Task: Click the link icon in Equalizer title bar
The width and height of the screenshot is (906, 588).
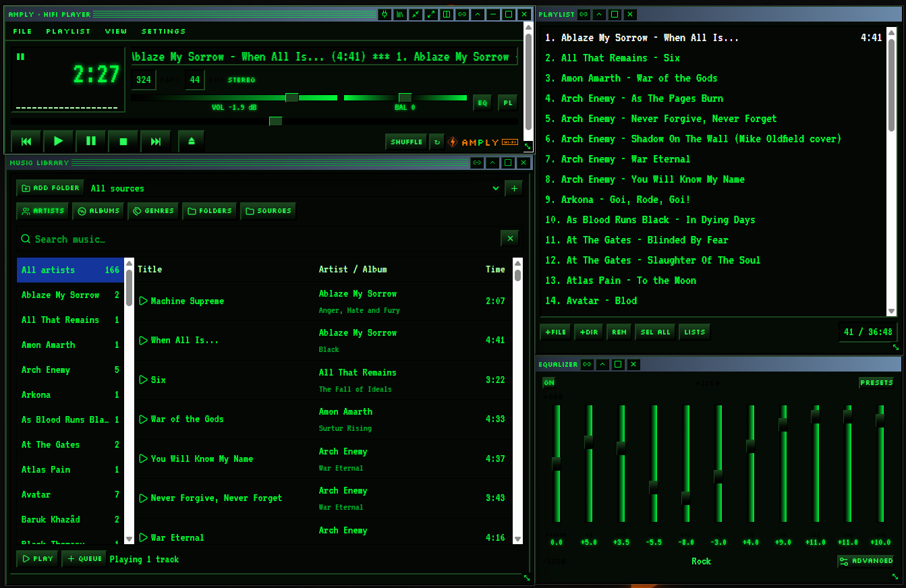Action: 587,364
